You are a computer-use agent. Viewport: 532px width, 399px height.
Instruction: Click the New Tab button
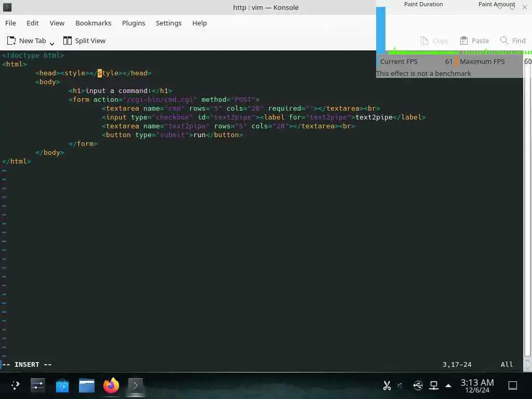click(26, 41)
